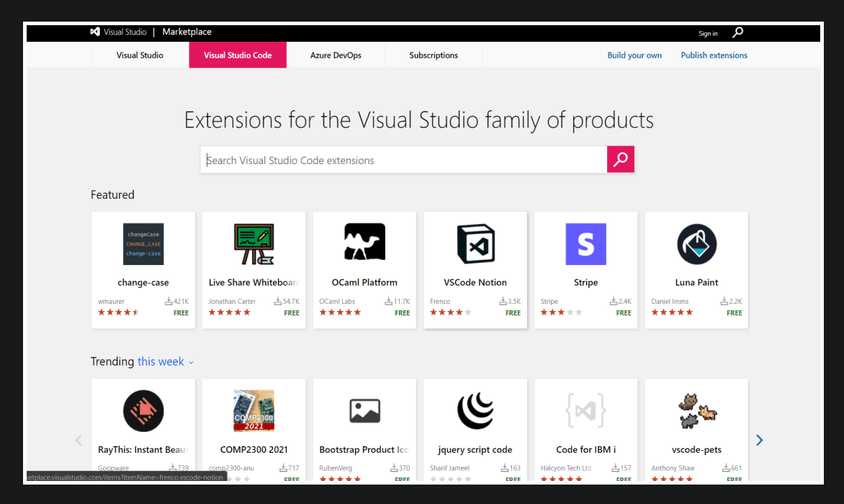Click the left carousel arrow
The image size is (844, 504).
point(78,440)
